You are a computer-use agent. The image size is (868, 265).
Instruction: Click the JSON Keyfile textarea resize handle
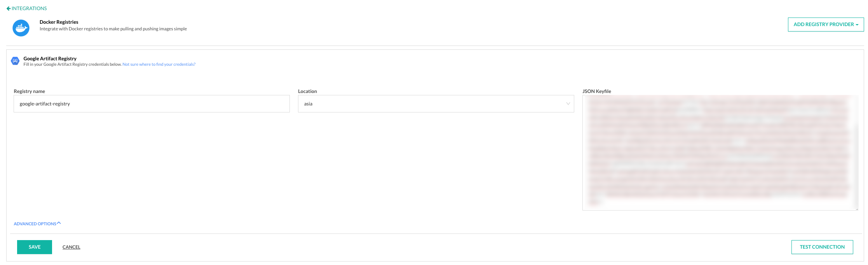point(856,209)
